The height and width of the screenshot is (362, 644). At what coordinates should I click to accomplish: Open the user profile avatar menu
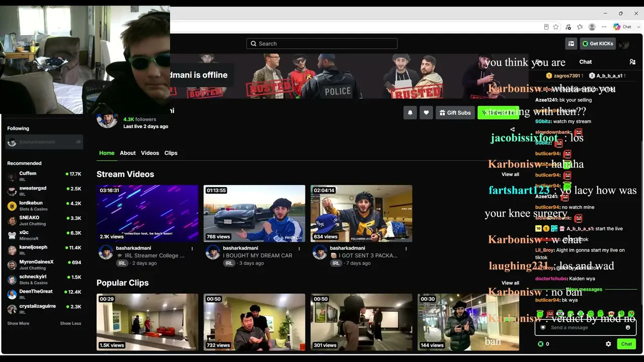click(x=624, y=44)
